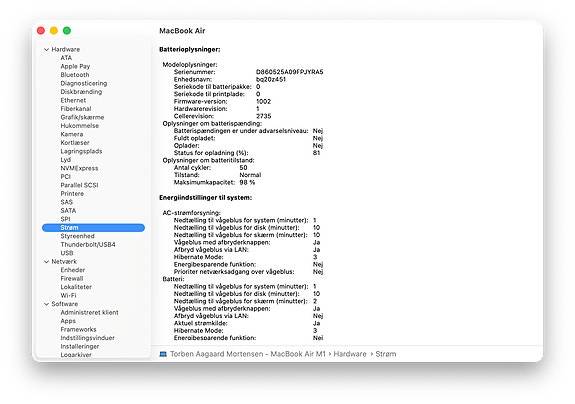Select Administreret klient under Software
Viewport: 575px width, 404px height.
click(89, 312)
